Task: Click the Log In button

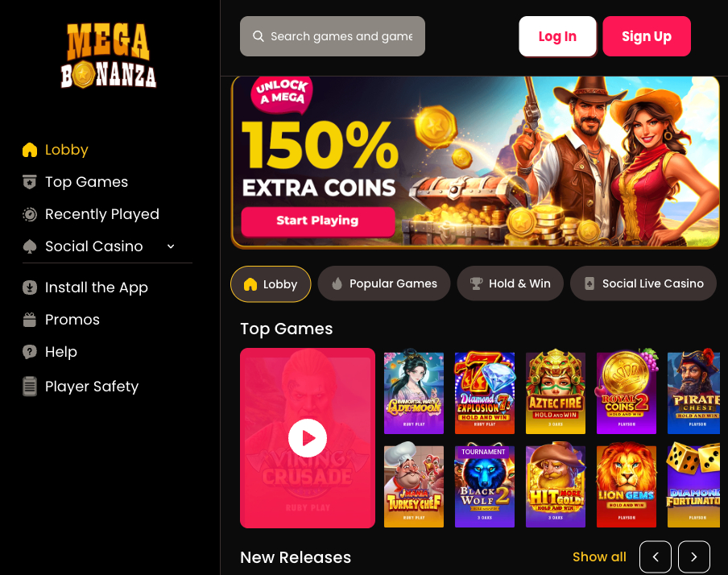Action: pos(557,36)
